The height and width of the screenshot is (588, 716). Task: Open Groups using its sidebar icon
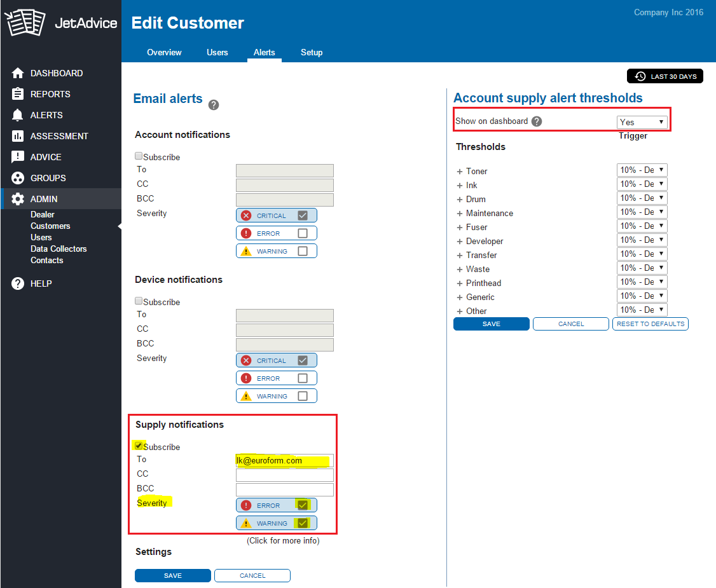pyautogui.click(x=18, y=178)
